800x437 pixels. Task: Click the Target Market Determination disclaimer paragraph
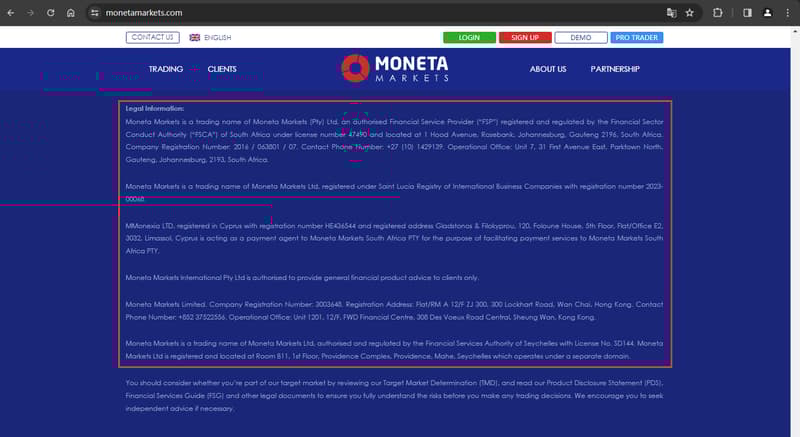point(394,396)
